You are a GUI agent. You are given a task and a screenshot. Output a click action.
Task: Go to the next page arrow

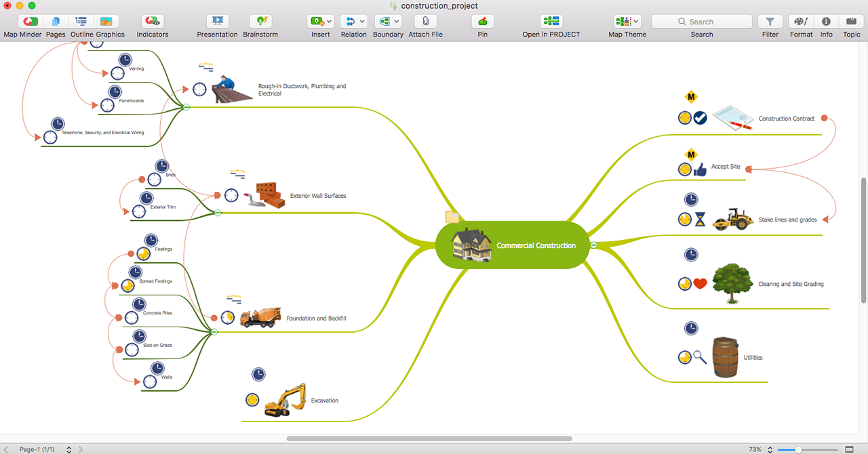click(x=81, y=449)
